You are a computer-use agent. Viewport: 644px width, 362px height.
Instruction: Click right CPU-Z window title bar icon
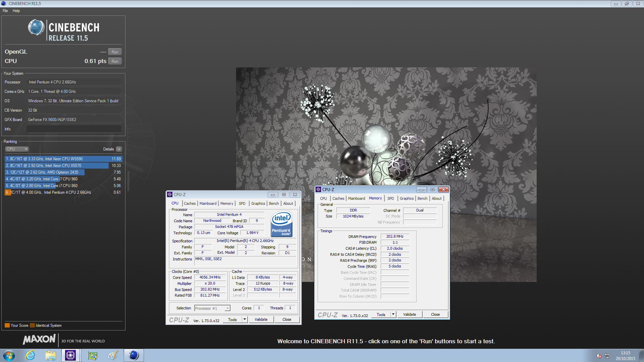[318, 190]
